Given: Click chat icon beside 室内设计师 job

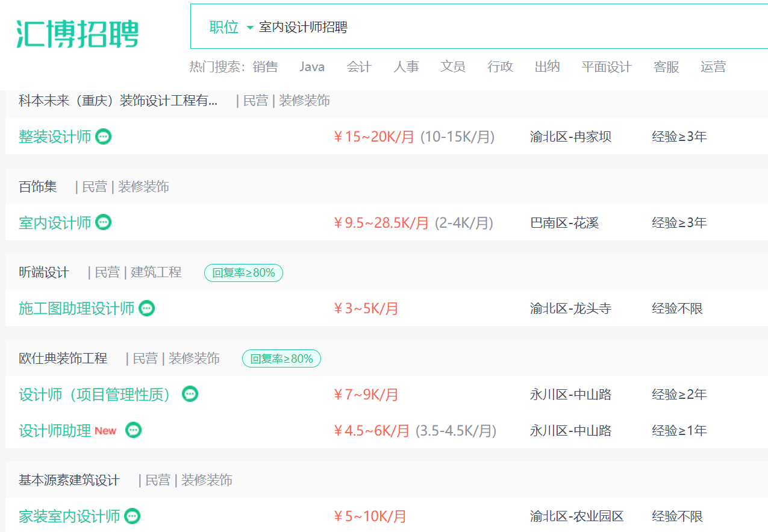Looking at the screenshot, I should tap(104, 223).
